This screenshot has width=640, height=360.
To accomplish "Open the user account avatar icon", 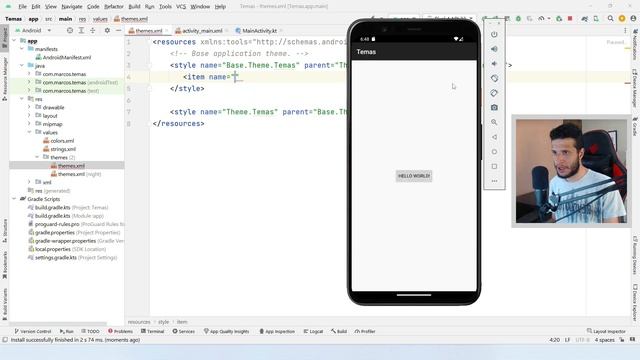I will coord(633,18).
